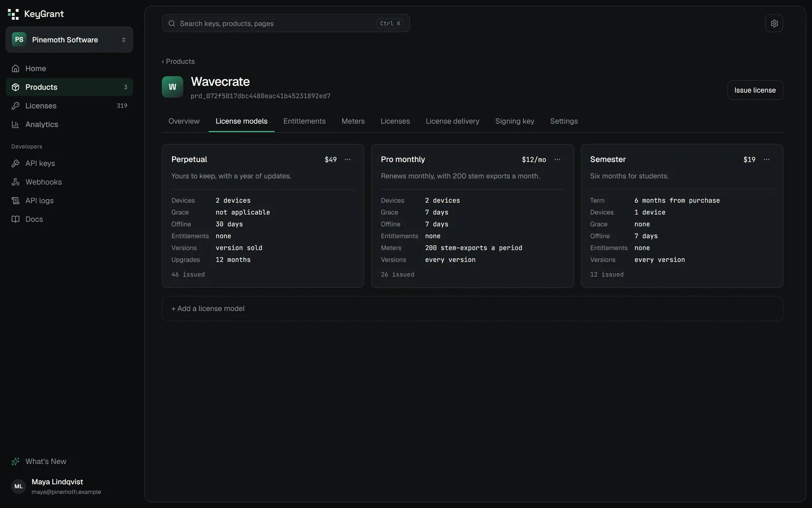Open settings gear icon at top right
Image resolution: width=812 pixels, height=508 pixels.
coord(774,23)
